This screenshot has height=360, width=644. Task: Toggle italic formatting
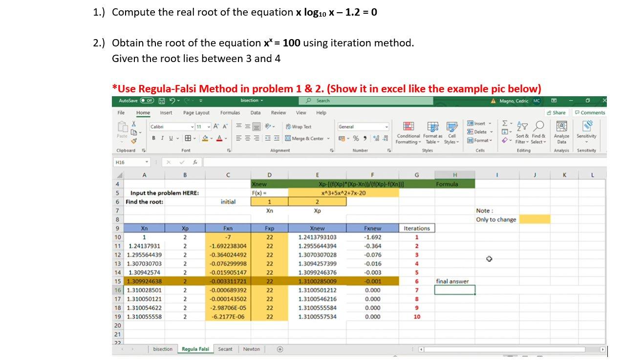click(162, 138)
